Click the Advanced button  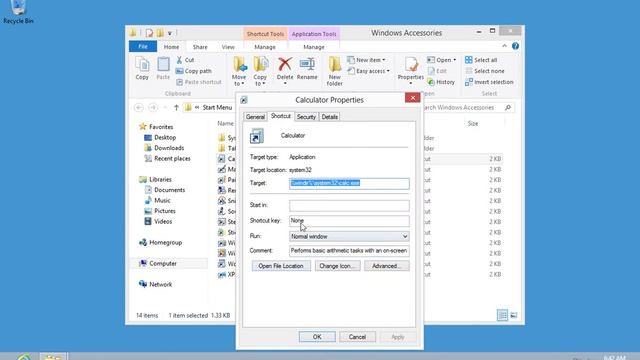pos(387,266)
